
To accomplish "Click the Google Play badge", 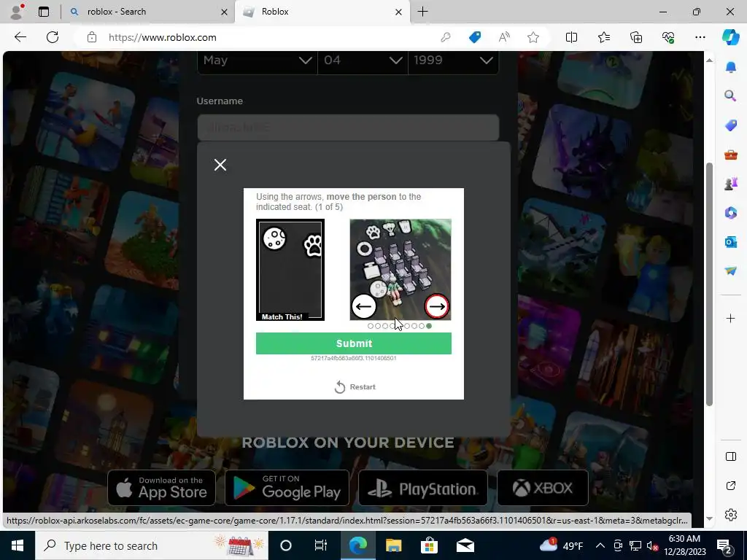I will [x=287, y=488].
